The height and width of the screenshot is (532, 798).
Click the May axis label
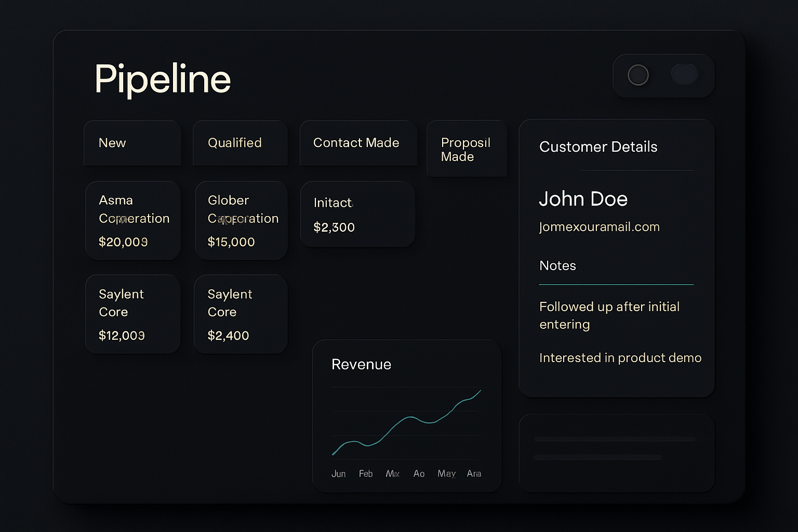[446, 474]
